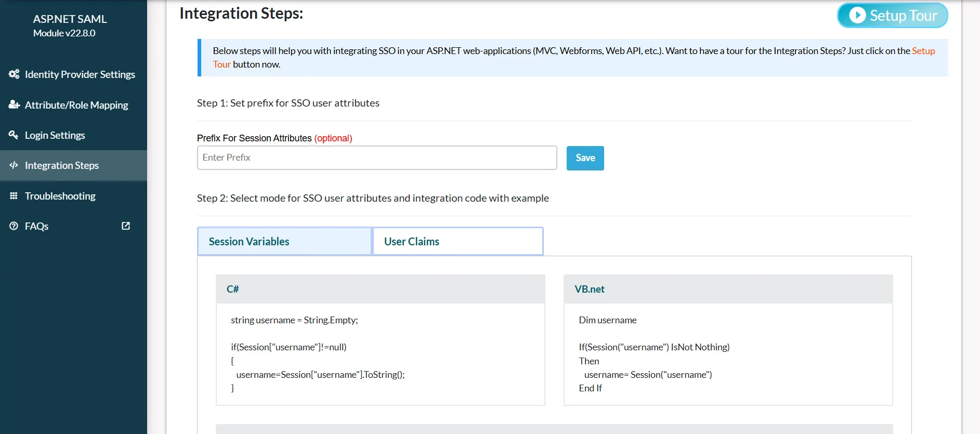The height and width of the screenshot is (434, 980).
Task: Click the 'username=Session["username"].ToString();' line
Action: pyautogui.click(x=320, y=375)
